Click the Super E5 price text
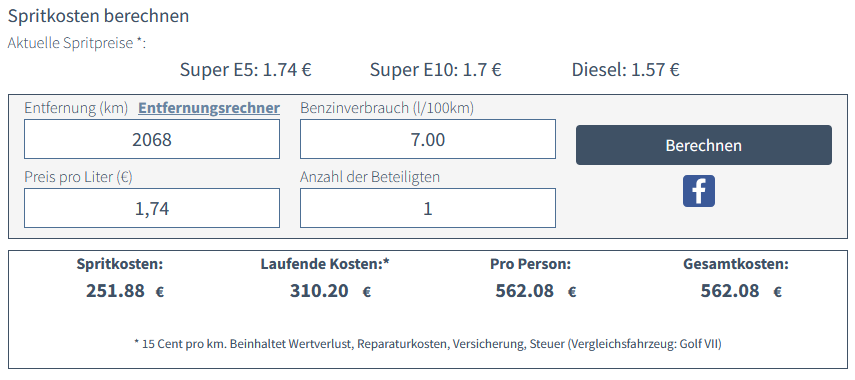The width and height of the screenshot is (855, 380). [x=245, y=70]
